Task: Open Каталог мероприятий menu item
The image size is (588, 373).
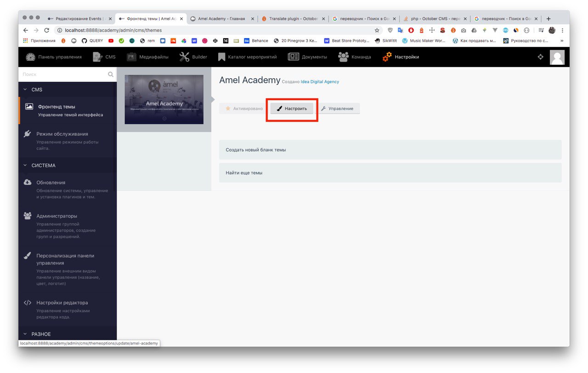Action: [247, 57]
